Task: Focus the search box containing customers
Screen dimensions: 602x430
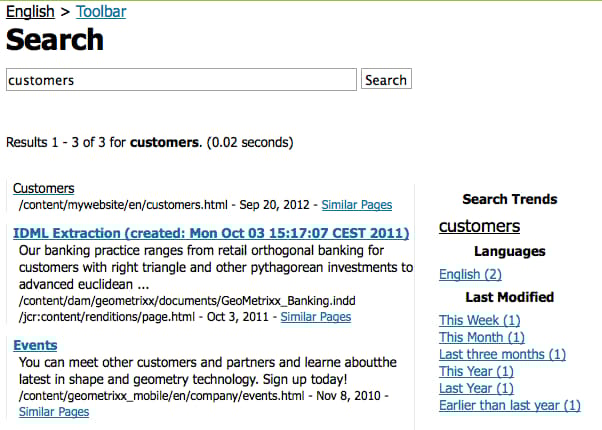Action: [181, 79]
